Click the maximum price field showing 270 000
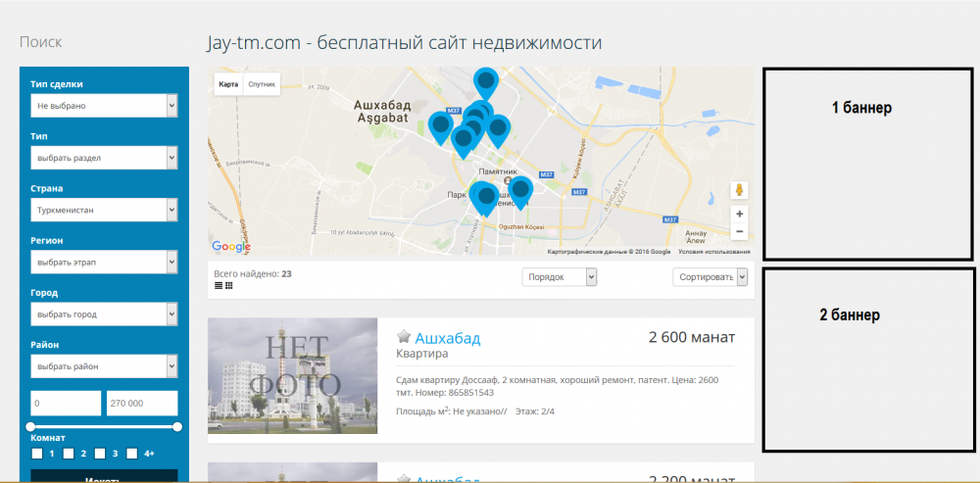This screenshot has width=980, height=483. point(142,403)
